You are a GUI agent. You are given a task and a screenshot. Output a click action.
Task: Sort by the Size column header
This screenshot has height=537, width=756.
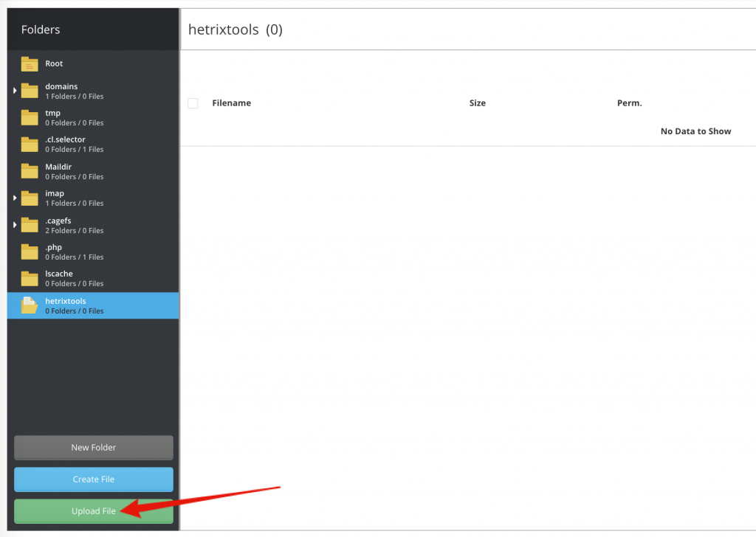(x=477, y=103)
